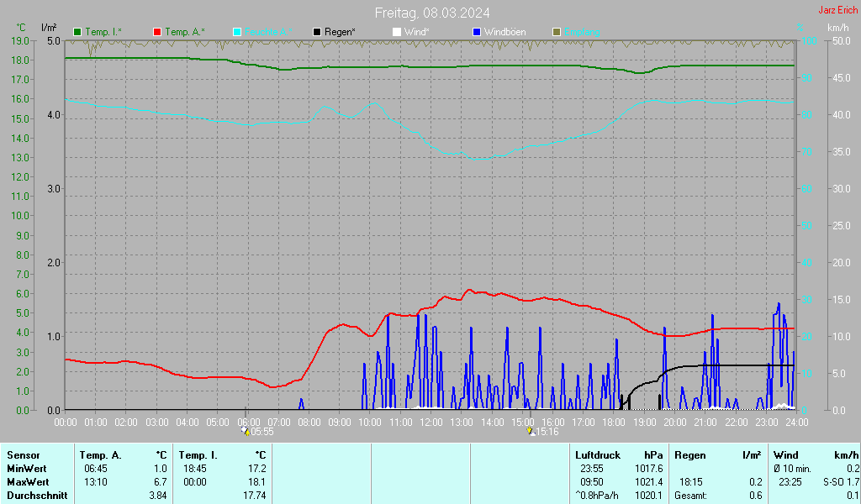Select the white Wind legend square

click(x=397, y=32)
